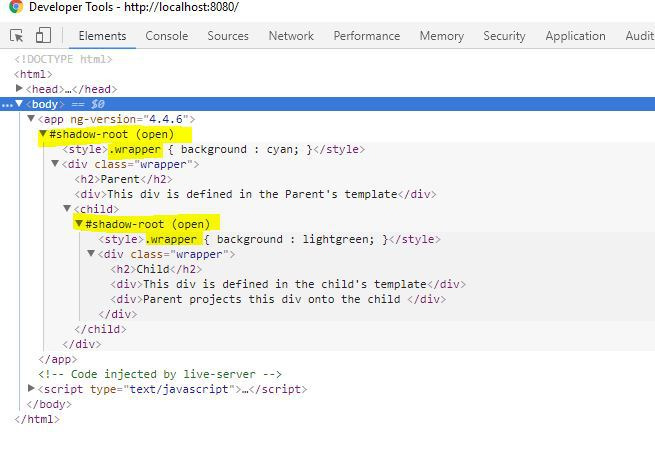The height and width of the screenshot is (473, 655).
Task: Activate the inspect element picker icon
Action: [x=17, y=36]
